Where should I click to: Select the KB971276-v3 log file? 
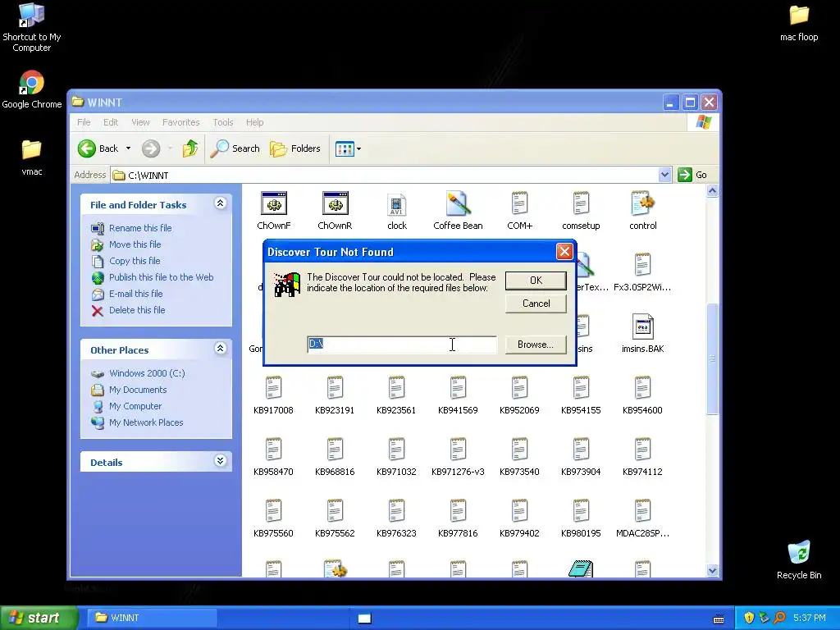[458, 450]
